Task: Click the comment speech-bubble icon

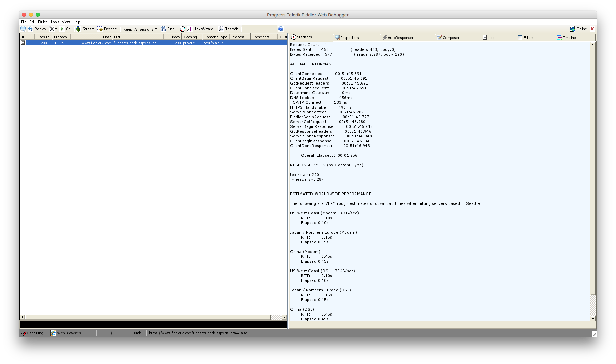Action: coord(23,29)
